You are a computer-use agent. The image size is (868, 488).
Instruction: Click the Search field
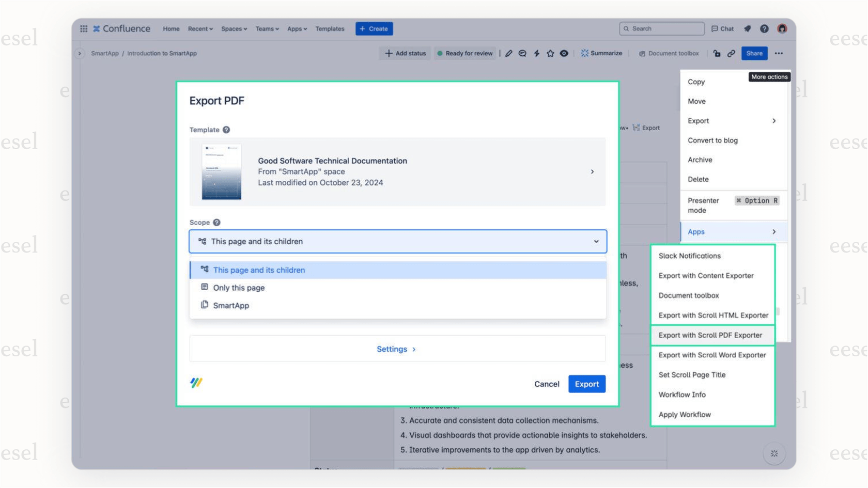point(661,28)
